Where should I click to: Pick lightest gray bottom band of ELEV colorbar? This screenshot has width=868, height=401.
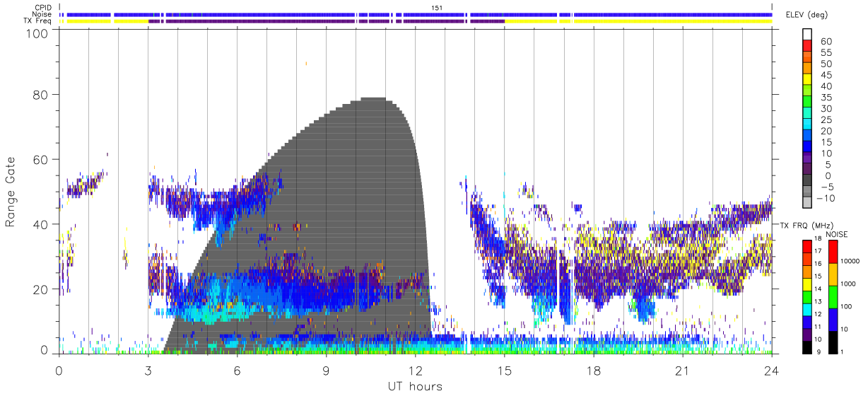pos(807,201)
